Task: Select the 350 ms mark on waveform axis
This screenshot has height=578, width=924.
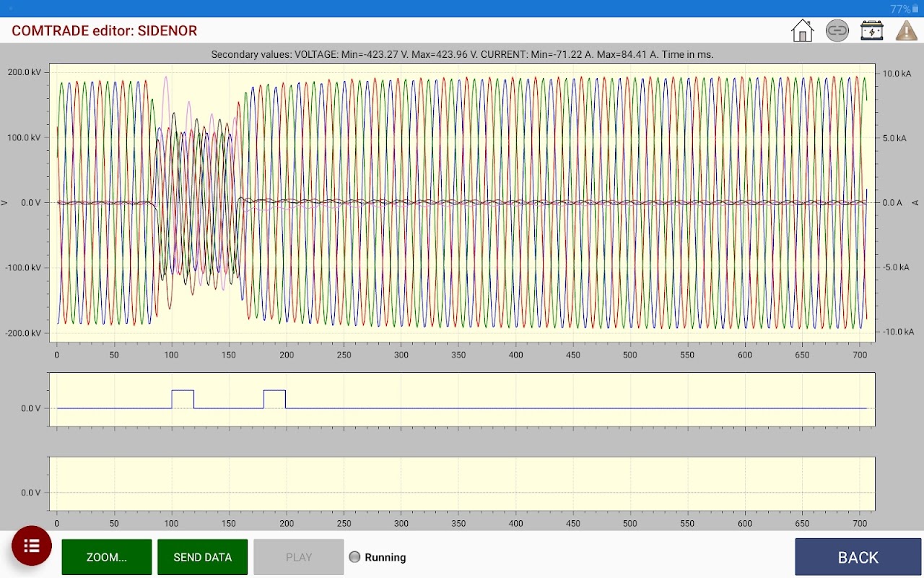Action: [x=458, y=355]
